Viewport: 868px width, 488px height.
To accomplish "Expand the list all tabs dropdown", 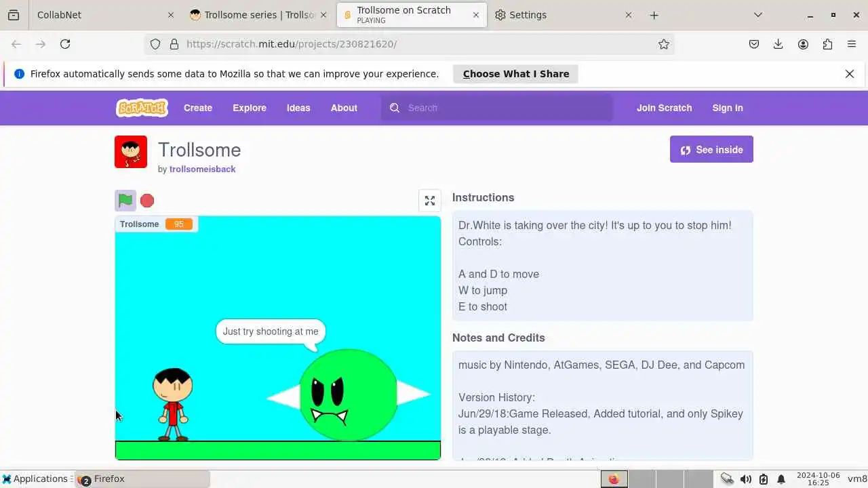I will click(x=758, y=15).
